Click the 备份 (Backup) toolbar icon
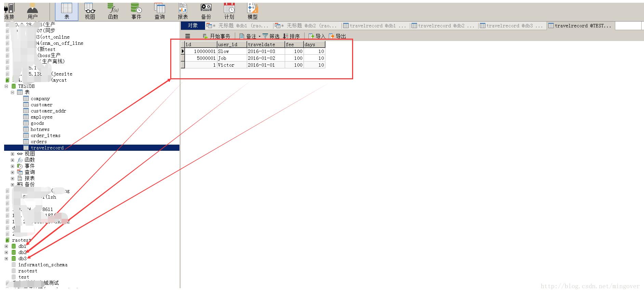Viewport: 644px width, 293px height. pyautogui.click(x=206, y=11)
